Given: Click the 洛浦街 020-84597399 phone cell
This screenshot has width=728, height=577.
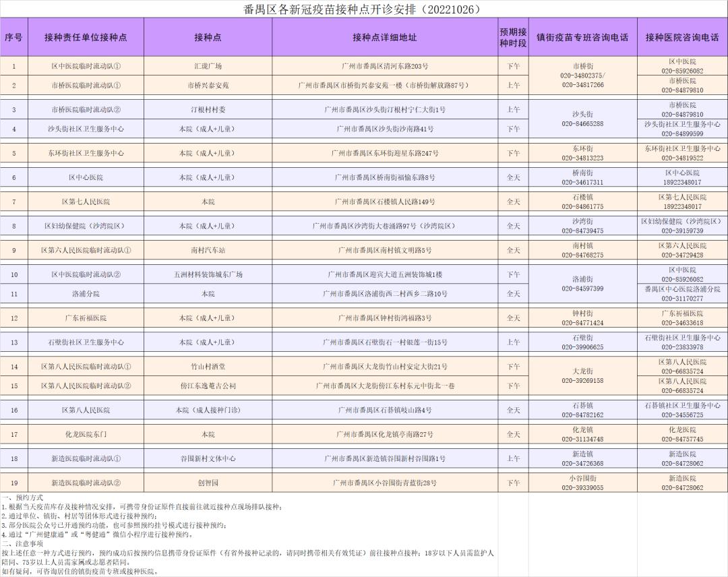Looking at the screenshot, I should click(x=582, y=284).
